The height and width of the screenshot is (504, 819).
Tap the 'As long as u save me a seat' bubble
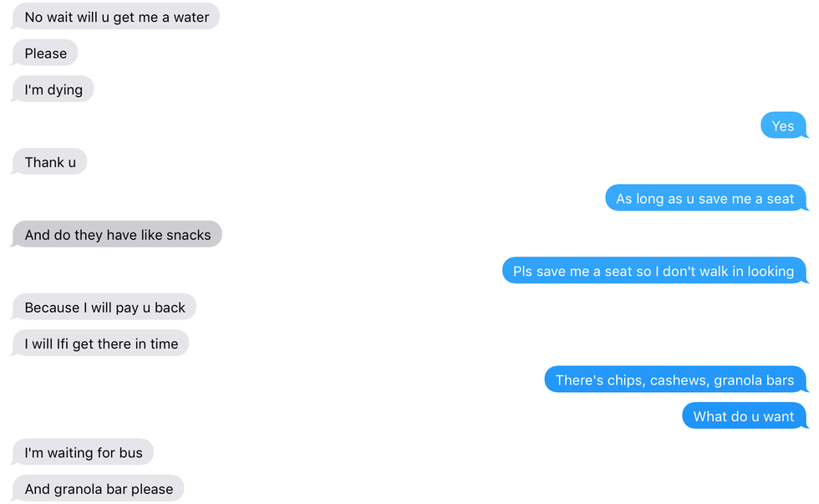coord(705,198)
